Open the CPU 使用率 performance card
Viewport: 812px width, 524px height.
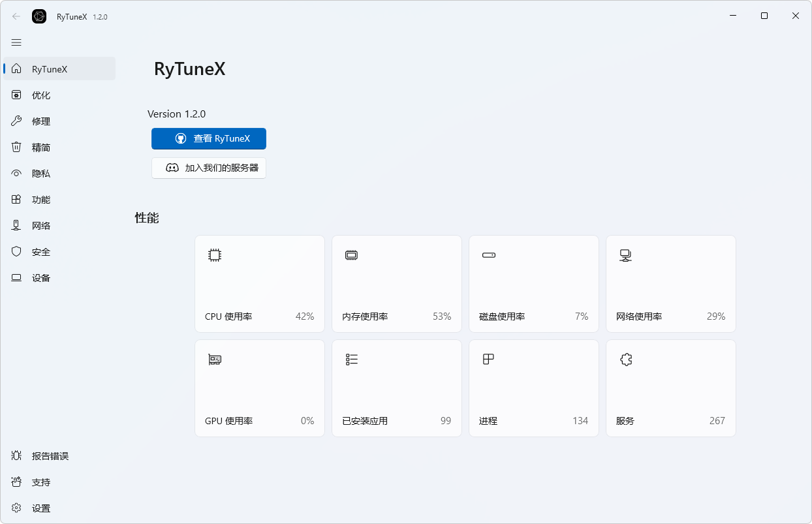(259, 283)
